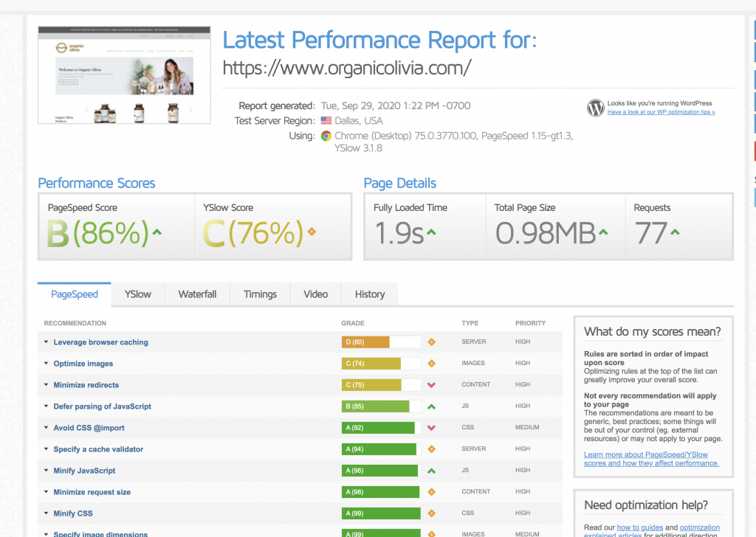Click the WordPress logo icon
Viewport: 756px width, 537px height.
click(x=595, y=108)
